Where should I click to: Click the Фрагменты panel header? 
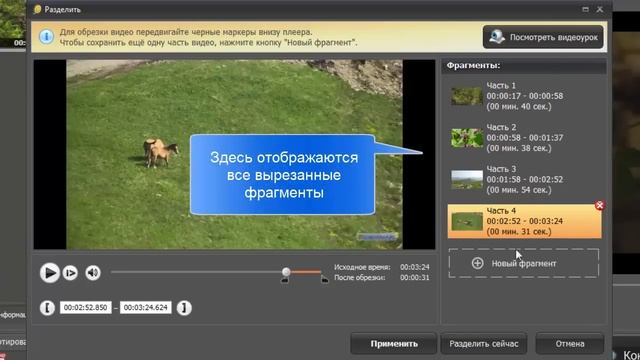524,65
